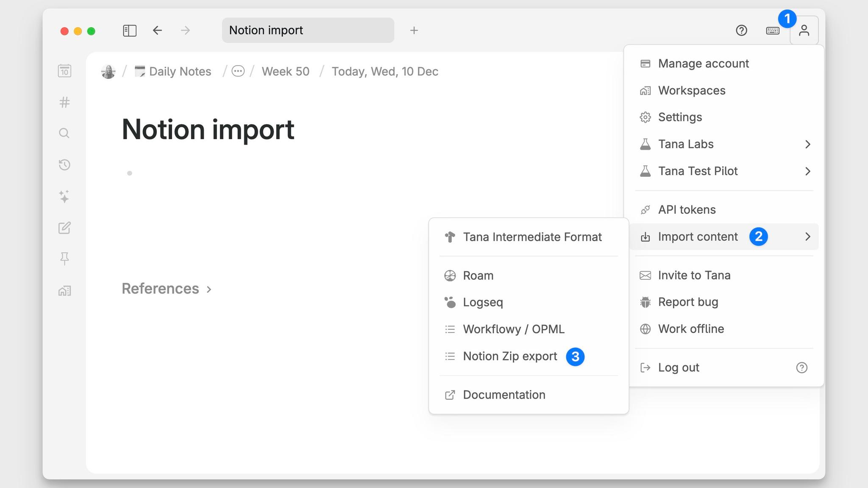Open the Documentation link

529,395
